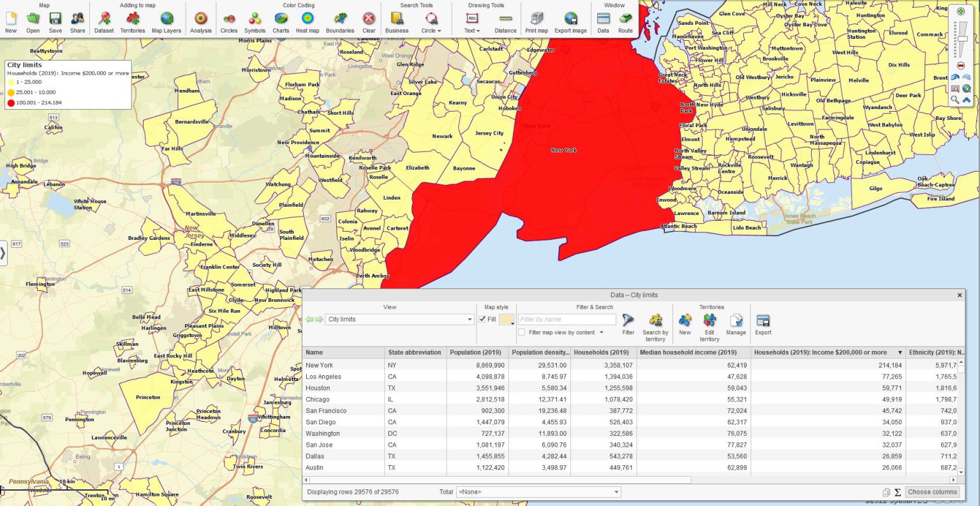Viewport: 980px width, 506px height.
Task: Export the data table
Action: (x=763, y=324)
